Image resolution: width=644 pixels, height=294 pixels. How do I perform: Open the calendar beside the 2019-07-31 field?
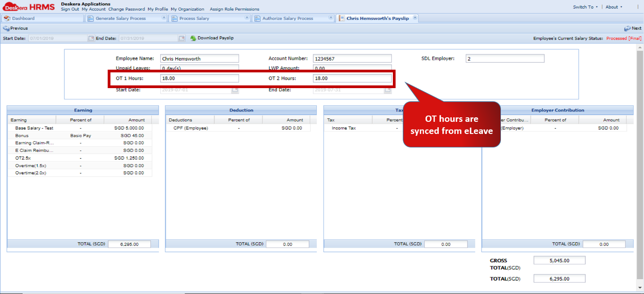pyautogui.click(x=387, y=90)
